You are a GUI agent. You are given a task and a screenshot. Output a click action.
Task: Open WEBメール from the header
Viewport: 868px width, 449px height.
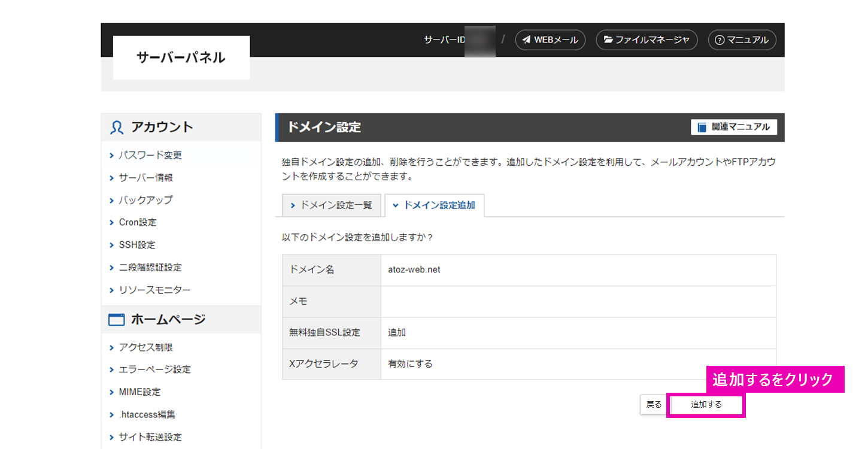tap(550, 40)
